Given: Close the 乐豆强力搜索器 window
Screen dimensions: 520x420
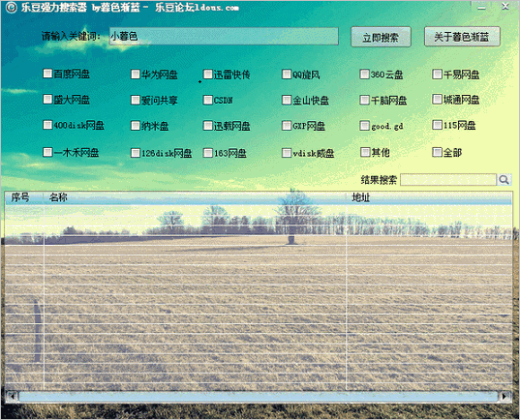Looking at the screenshot, I should pyautogui.click(x=505, y=7).
